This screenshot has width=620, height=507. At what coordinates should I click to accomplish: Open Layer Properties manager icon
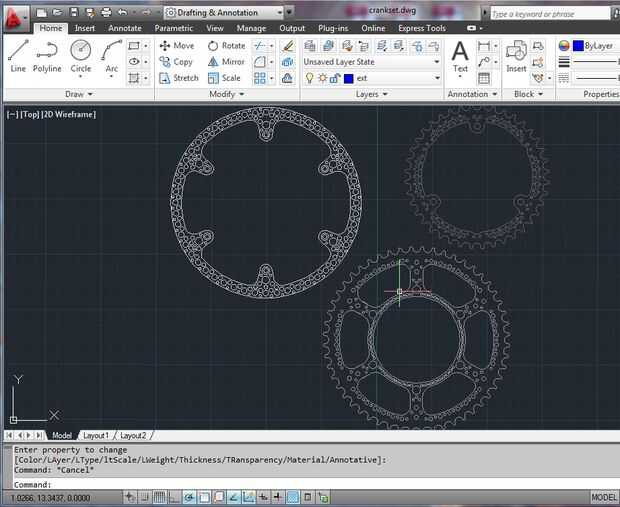(x=310, y=46)
